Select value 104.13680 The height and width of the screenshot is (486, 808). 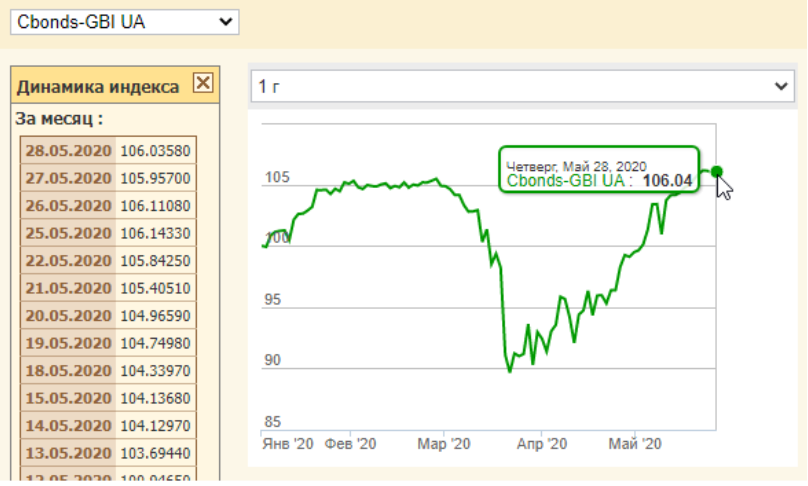coord(156,398)
